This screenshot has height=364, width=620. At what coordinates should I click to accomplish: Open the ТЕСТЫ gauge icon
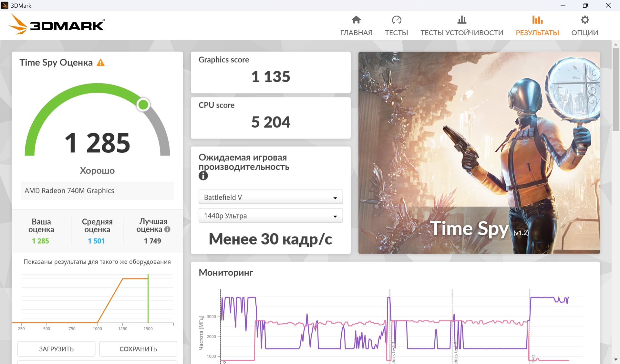(x=397, y=20)
